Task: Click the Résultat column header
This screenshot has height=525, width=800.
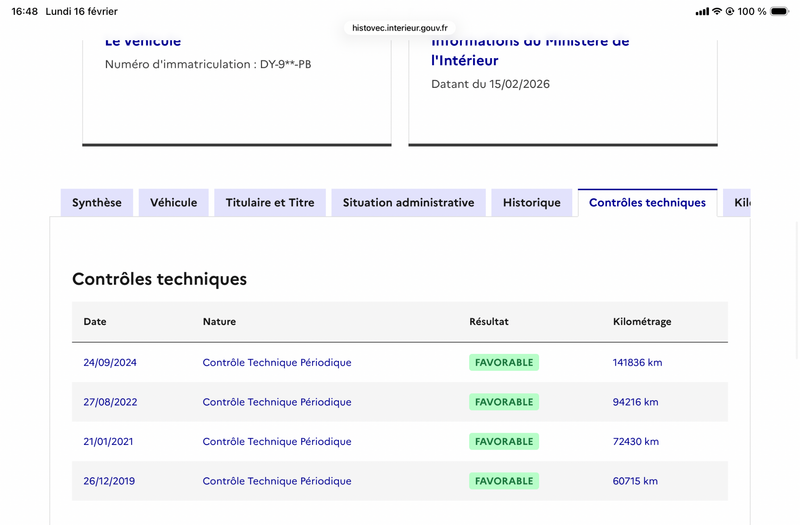Action: tap(489, 321)
